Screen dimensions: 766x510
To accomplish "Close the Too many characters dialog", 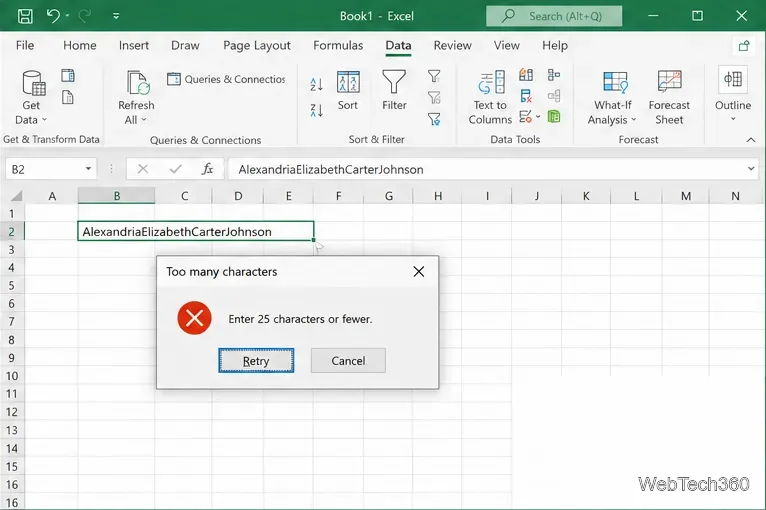I will tap(419, 272).
